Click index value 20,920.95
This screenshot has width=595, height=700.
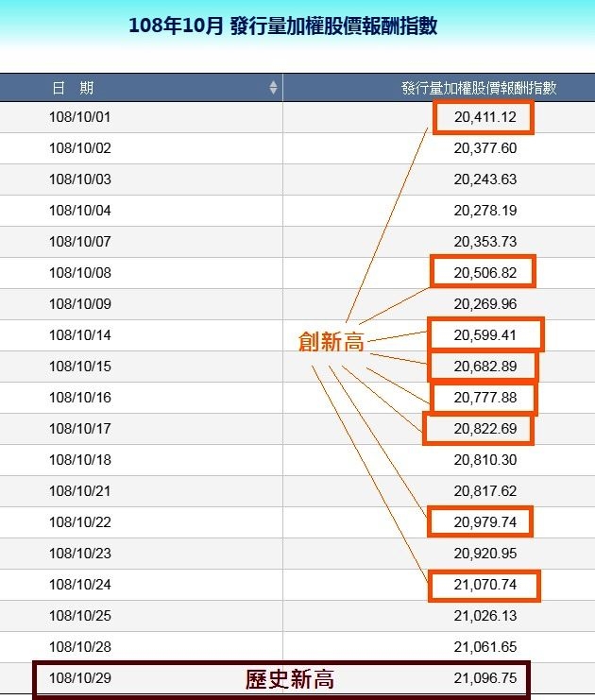click(485, 554)
